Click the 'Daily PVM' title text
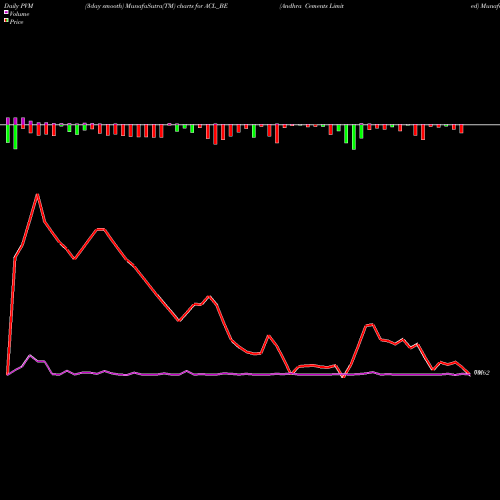Screen dimensions: 500x500 (19, 6)
